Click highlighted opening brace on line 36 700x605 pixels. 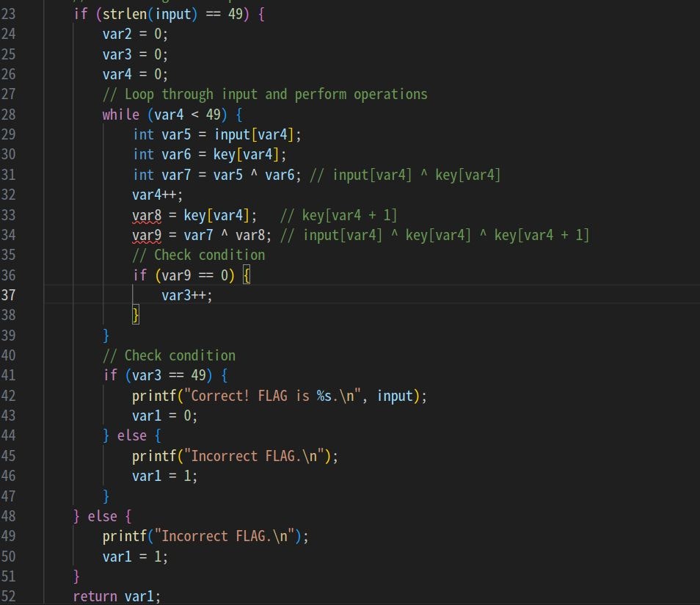click(247, 275)
